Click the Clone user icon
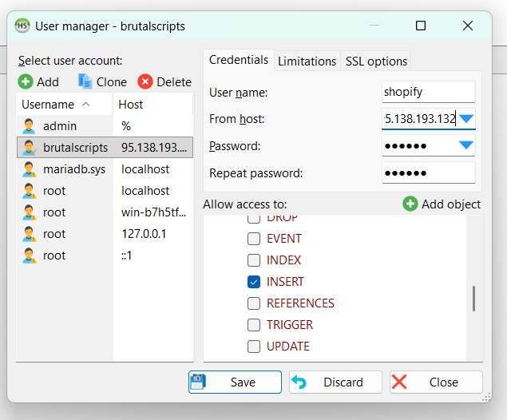The image size is (507, 420). (x=85, y=81)
